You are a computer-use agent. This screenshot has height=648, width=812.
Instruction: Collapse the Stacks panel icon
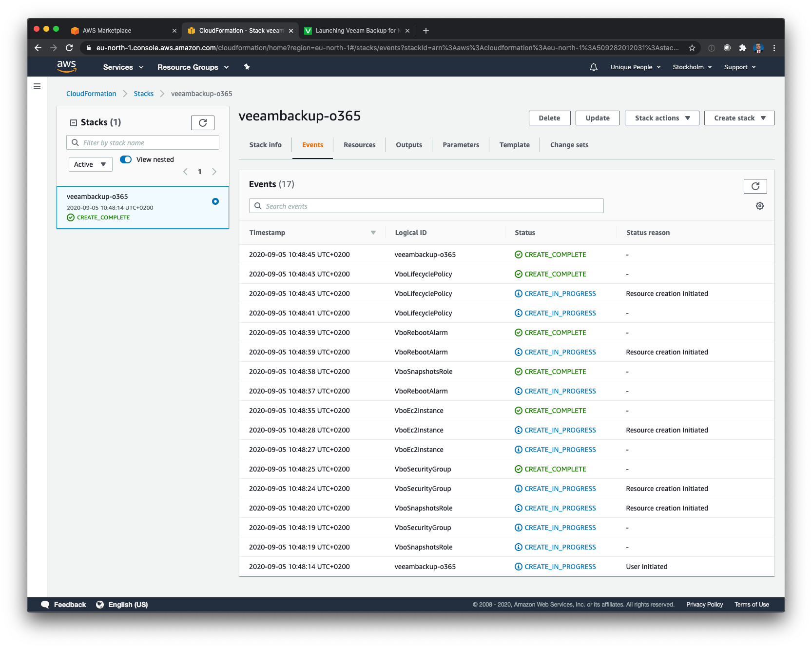74,123
